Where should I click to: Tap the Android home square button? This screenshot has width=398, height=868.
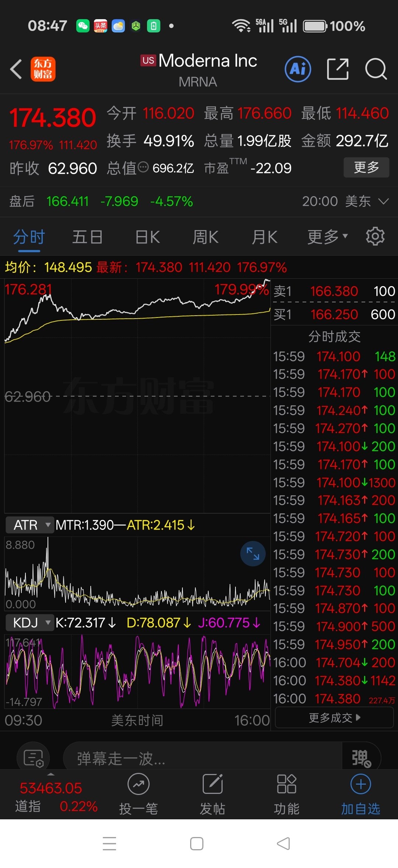(197, 844)
